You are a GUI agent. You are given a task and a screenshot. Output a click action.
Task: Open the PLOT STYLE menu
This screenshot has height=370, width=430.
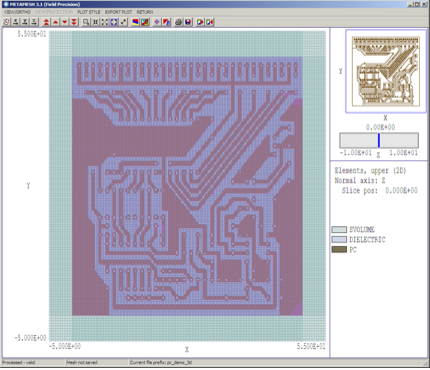coord(89,12)
